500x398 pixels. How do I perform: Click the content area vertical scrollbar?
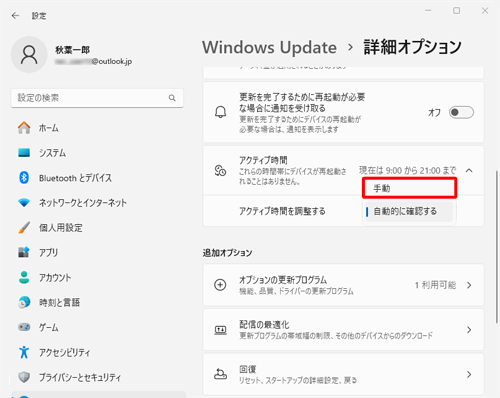(x=497, y=247)
